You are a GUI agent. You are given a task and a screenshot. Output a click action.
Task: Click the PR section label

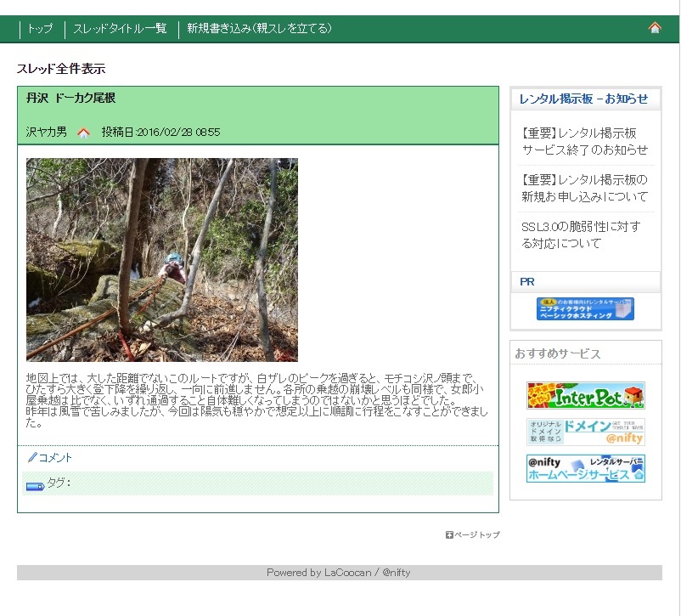[526, 282]
